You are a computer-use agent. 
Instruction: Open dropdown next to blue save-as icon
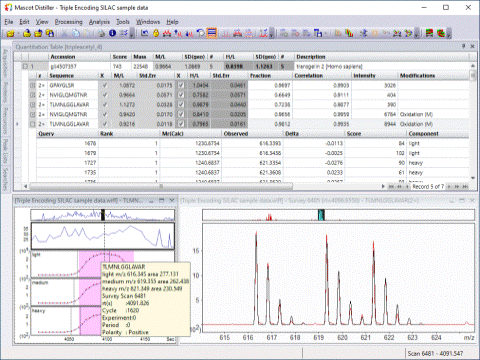coord(326,33)
